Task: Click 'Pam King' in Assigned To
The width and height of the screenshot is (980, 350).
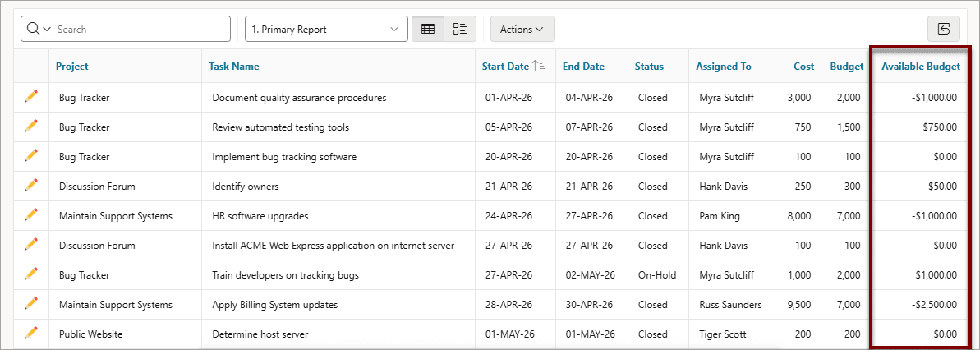Action: (x=720, y=215)
